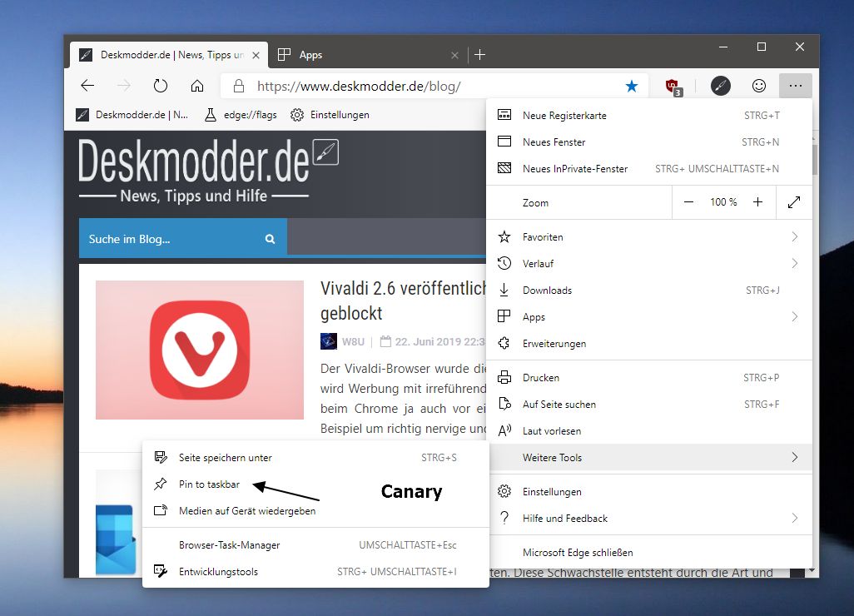Click the W8U author avatar image
854x616 pixels.
click(x=329, y=341)
